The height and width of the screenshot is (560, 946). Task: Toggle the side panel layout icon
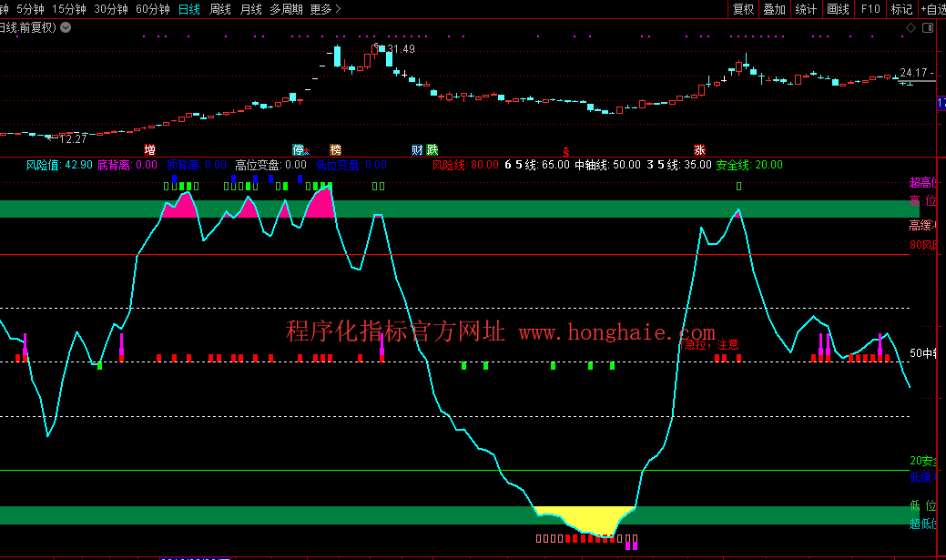[929, 28]
